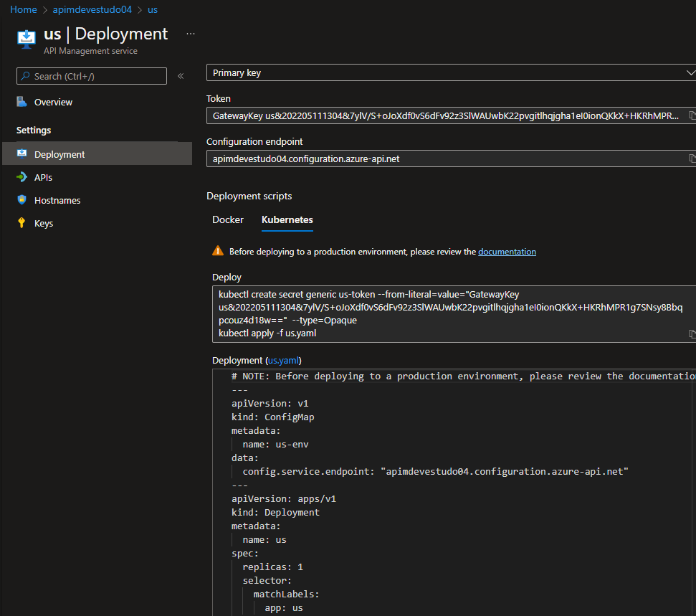This screenshot has width=696, height=616.
Task: Select the Kubernetes deployment tab
Action: click(287, 219)
